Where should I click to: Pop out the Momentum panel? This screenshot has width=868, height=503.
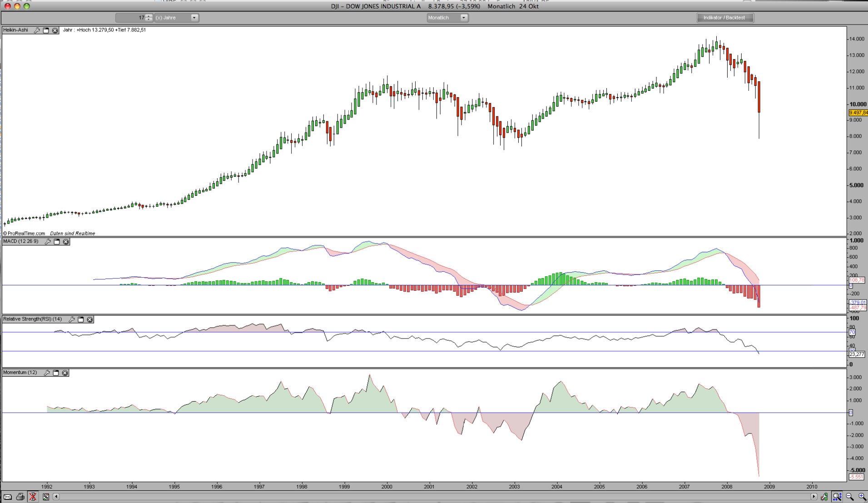(56, 373)
